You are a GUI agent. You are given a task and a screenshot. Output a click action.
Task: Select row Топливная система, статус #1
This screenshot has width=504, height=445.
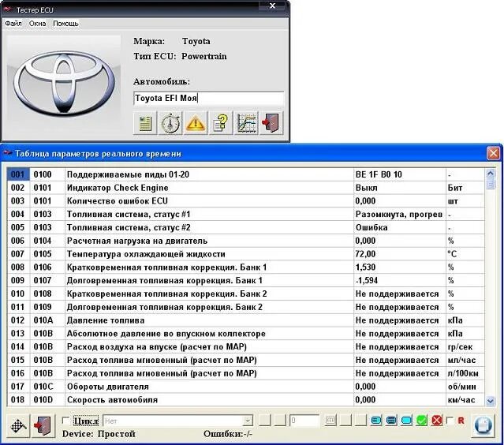(x=245, y=214)
